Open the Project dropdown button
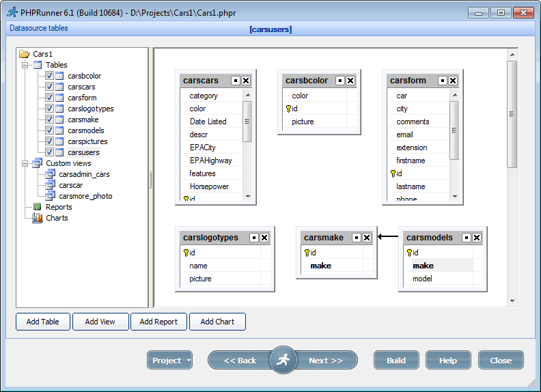This screenshot has height=392, width=541. pos(169,361)
